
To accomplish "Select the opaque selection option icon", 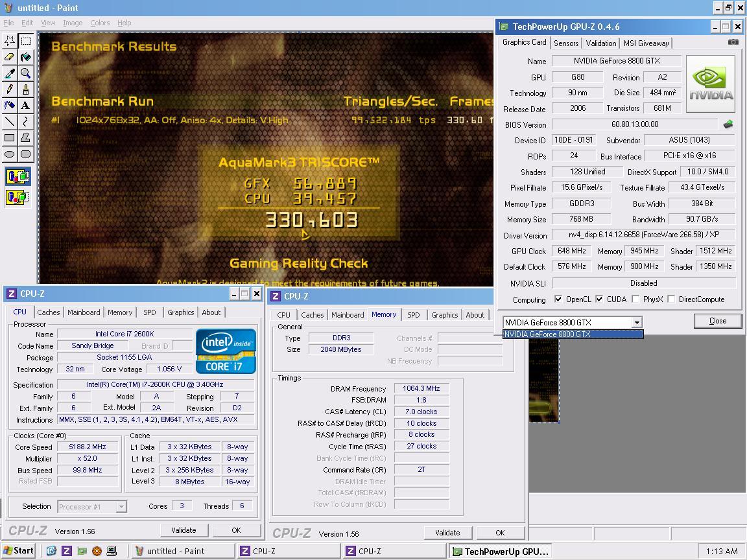I will (x=18, y=177).
